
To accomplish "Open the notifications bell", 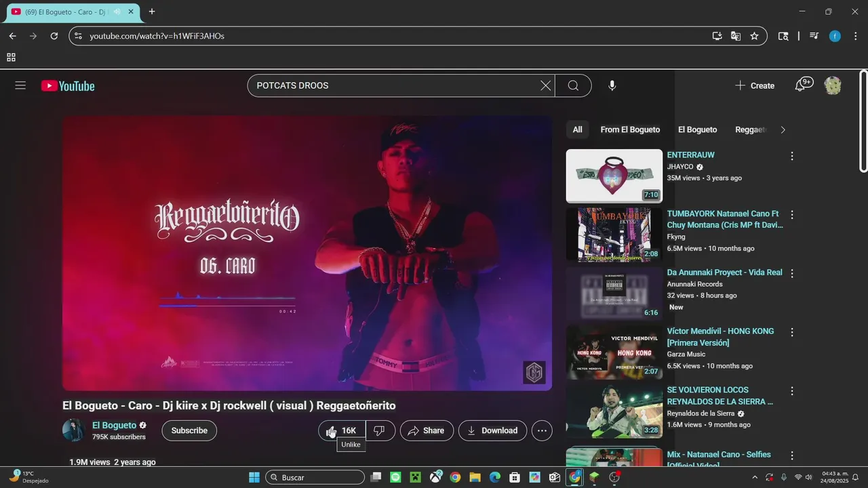I will (x=804, y=85).
